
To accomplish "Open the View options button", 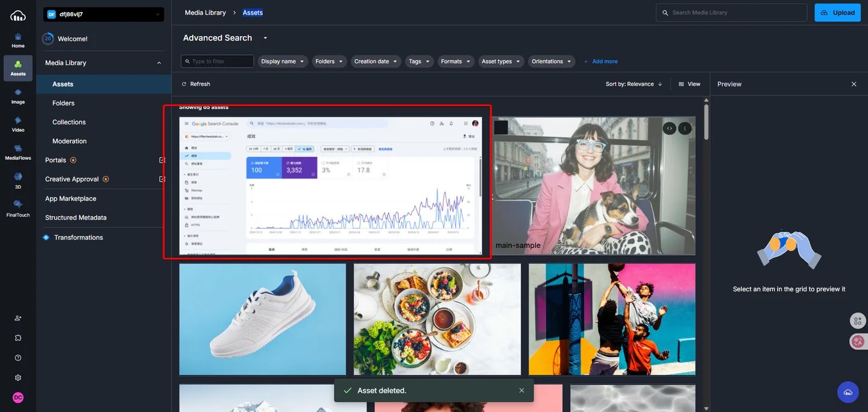I will (690, 84).
